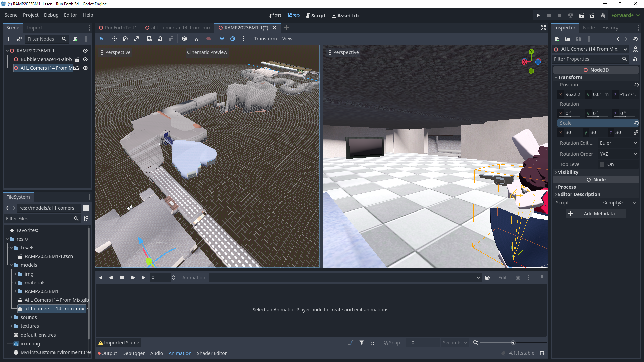Enable the Top Level checkbox
This screenshot has height=362, width=644.
coord(602,164)
